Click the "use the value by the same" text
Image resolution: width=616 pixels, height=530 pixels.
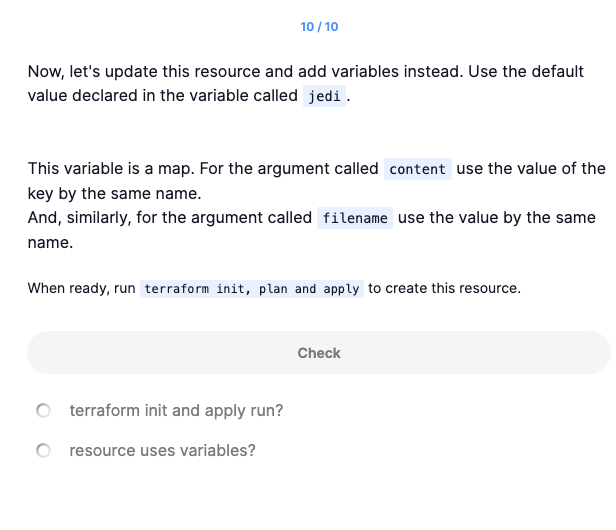pos(497,218)
